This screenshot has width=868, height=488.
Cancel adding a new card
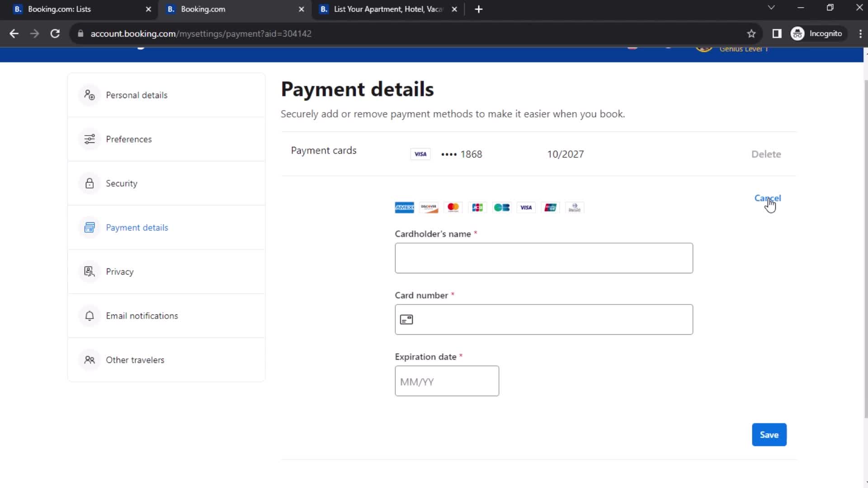pyautogui.click(x=767, y=198)
